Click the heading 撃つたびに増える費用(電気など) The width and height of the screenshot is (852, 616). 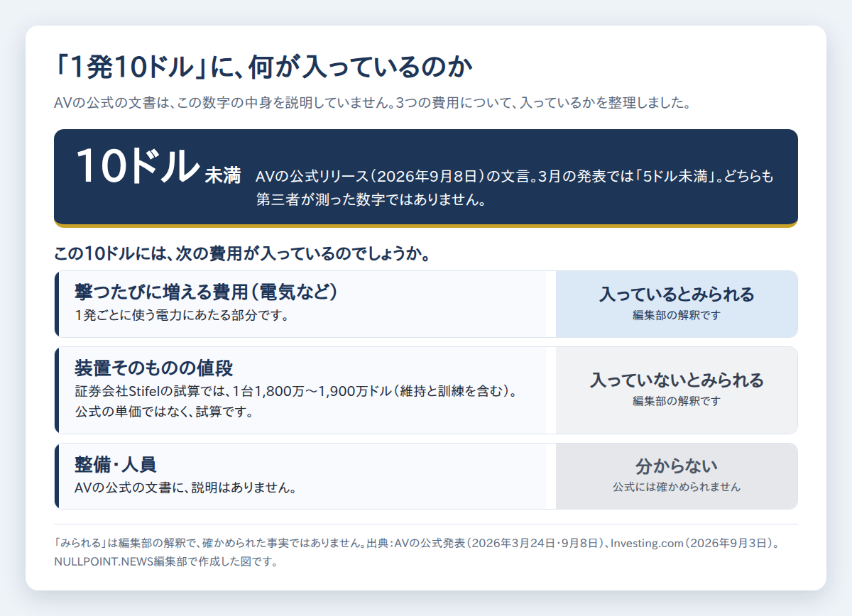pyautogui.click(x=205, y=292)
